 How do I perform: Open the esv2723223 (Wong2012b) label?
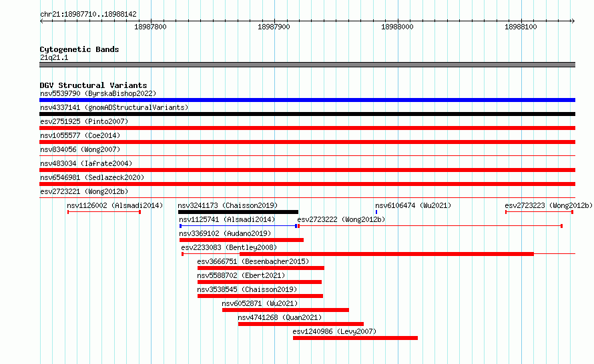click(x=548, y=205)
